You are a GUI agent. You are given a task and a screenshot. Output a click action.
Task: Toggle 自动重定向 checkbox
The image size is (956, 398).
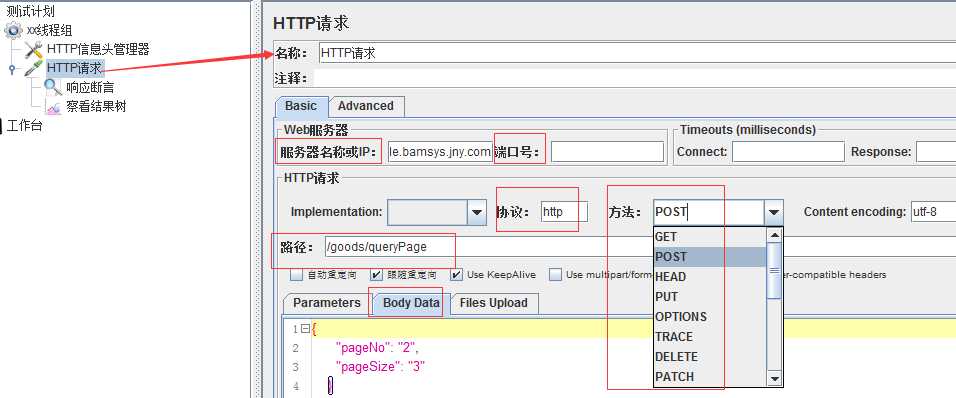pyautogui.click(x=296, y=275)
